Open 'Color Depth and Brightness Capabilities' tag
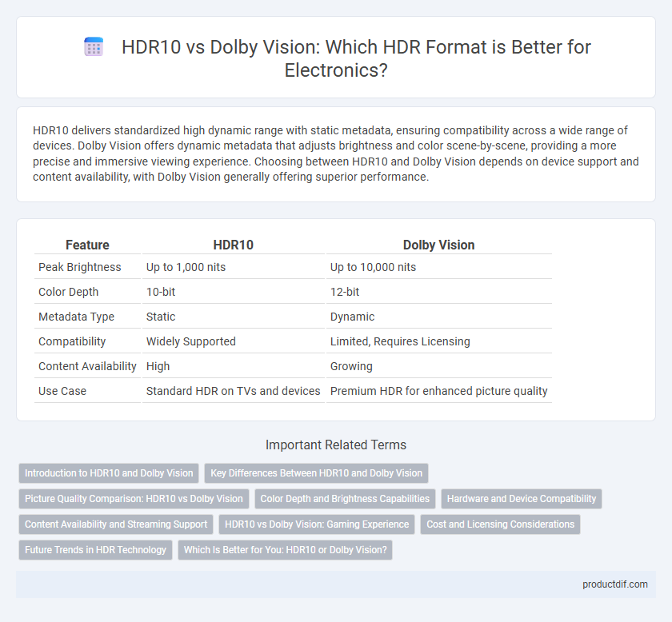The height and width of the screenshot is (622, 672). coord(345,499)
